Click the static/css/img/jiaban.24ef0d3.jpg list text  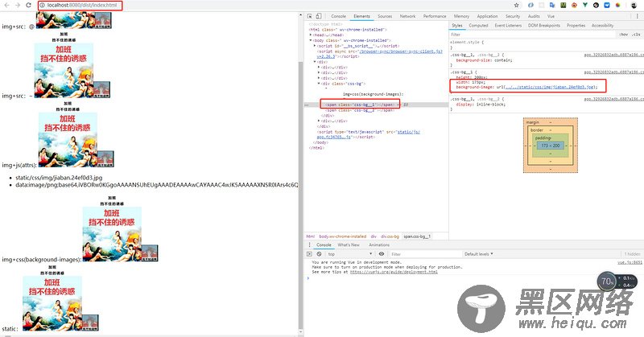[x=59, y=178]
